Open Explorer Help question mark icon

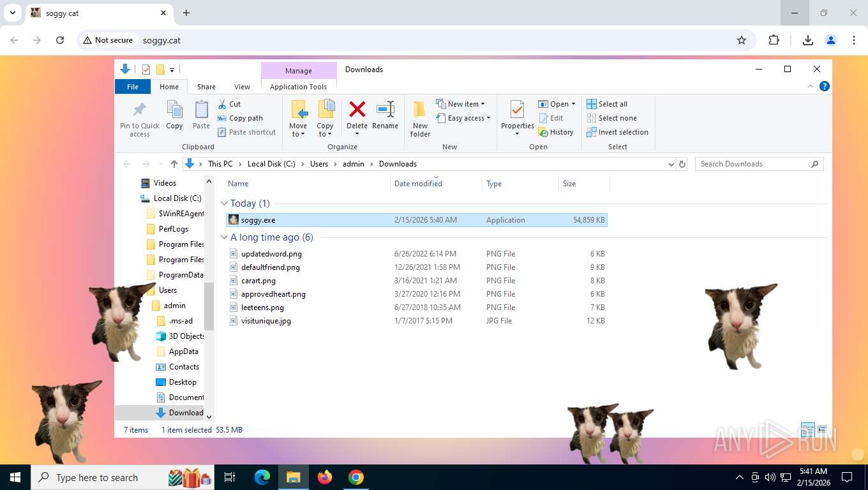825,86
